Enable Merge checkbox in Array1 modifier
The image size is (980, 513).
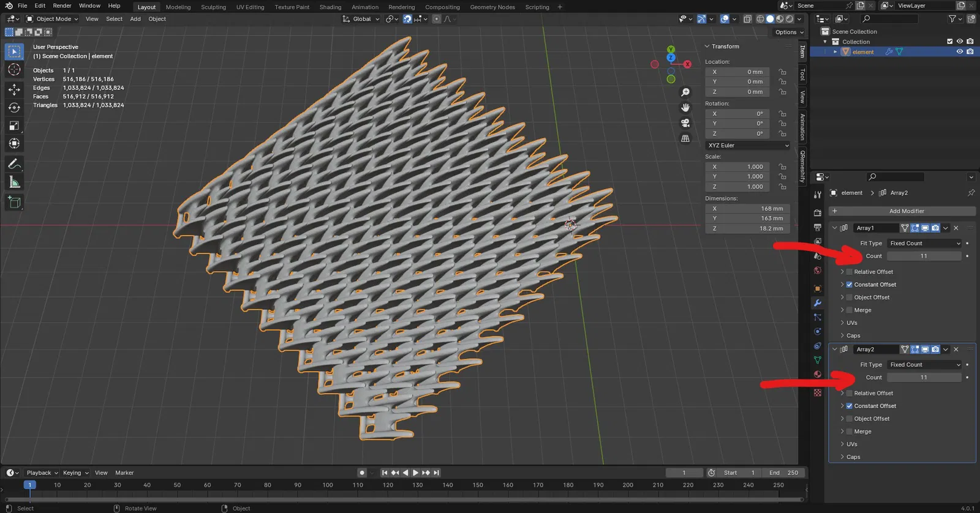click(x=849, y=310)
